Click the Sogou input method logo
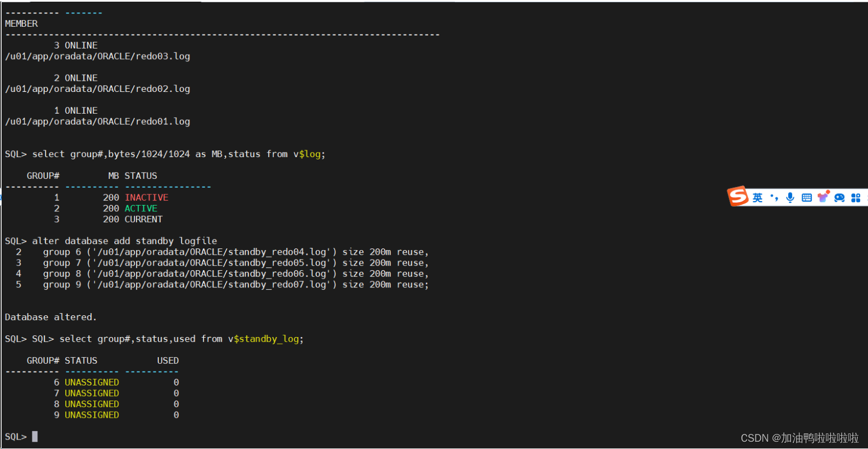868x449 pixels. tap(738, 197)
